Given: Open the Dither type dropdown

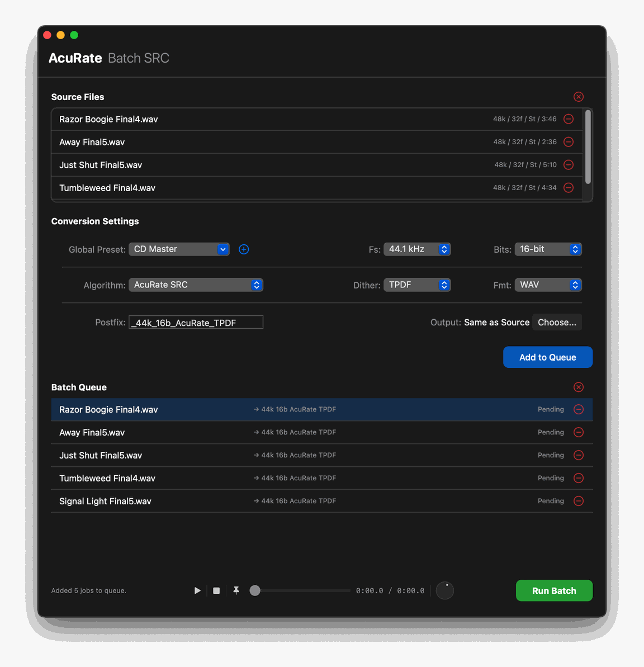Looking at the screenshot, I should pos(417,285).
